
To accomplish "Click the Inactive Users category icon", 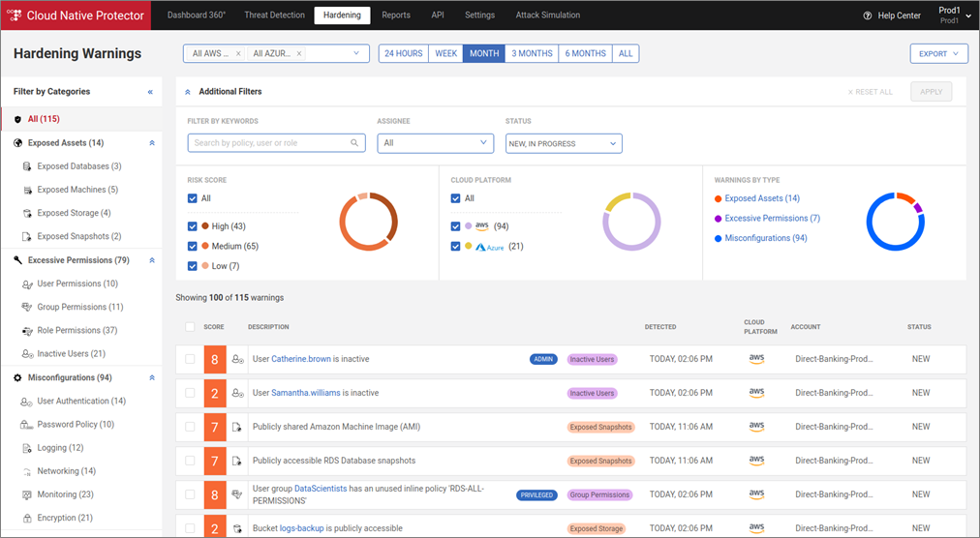I will 27,354.
